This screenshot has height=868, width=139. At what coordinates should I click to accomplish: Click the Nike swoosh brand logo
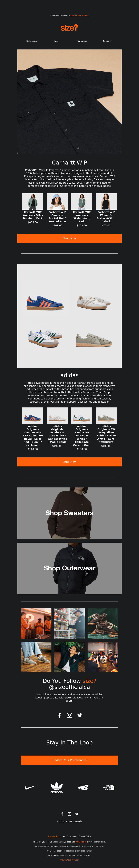(x=30, y=787)
